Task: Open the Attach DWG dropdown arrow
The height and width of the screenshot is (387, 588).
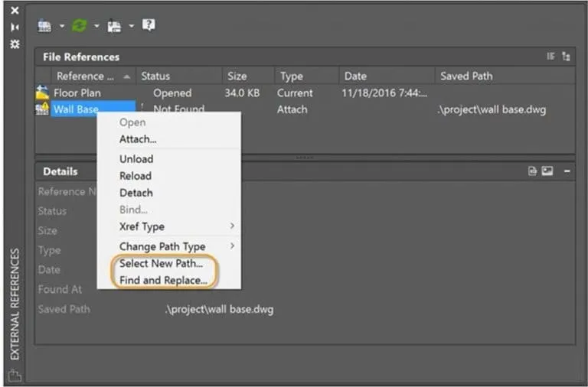Action: tap(62, 26)
